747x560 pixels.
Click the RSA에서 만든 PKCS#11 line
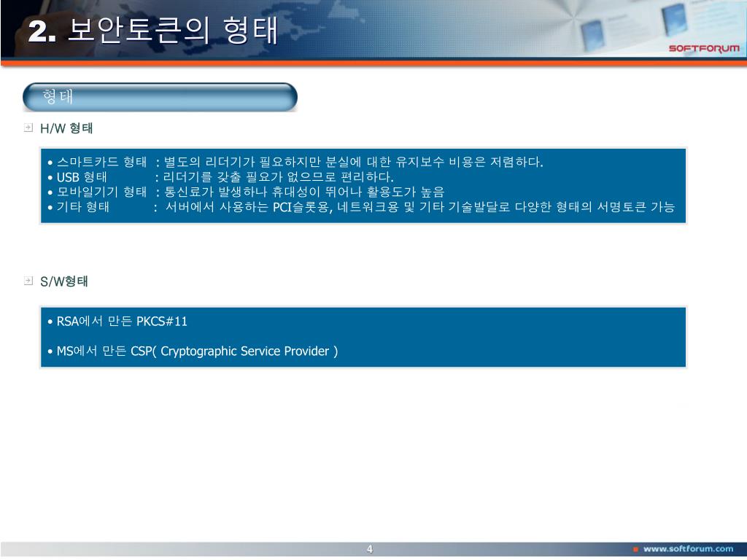point(117,322)
